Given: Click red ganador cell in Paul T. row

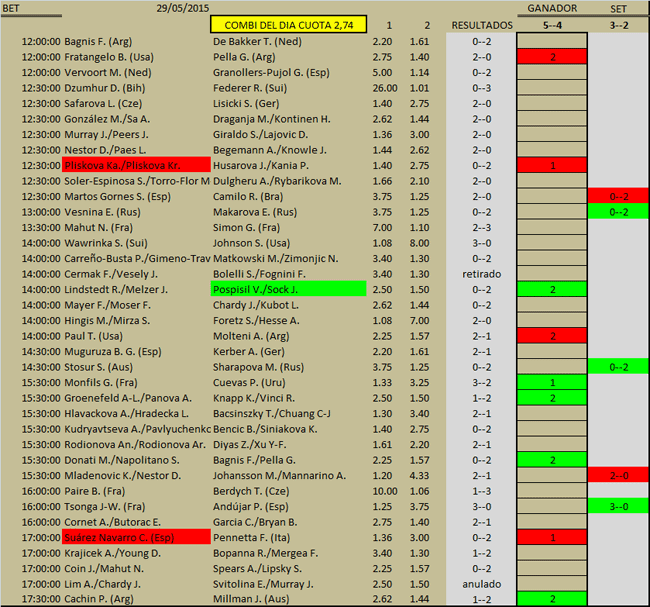Looking at the screenshot, I should point(552,336).
